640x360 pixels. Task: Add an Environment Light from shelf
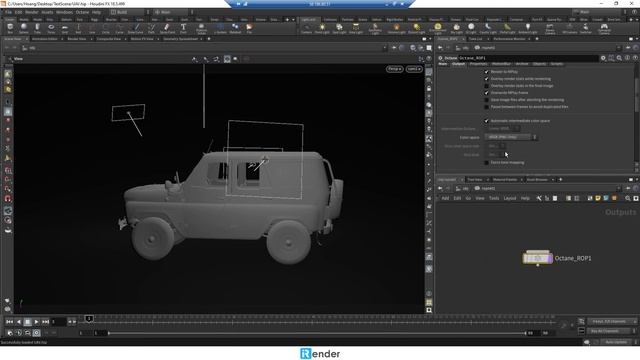coord(438,29)
